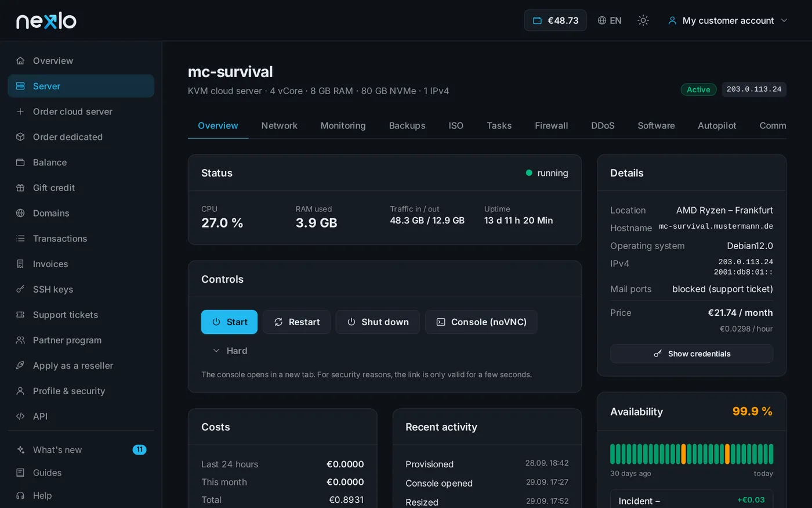Click the Guides book icon
Viewport: 812px width, 508px height.
coord(20,473)
